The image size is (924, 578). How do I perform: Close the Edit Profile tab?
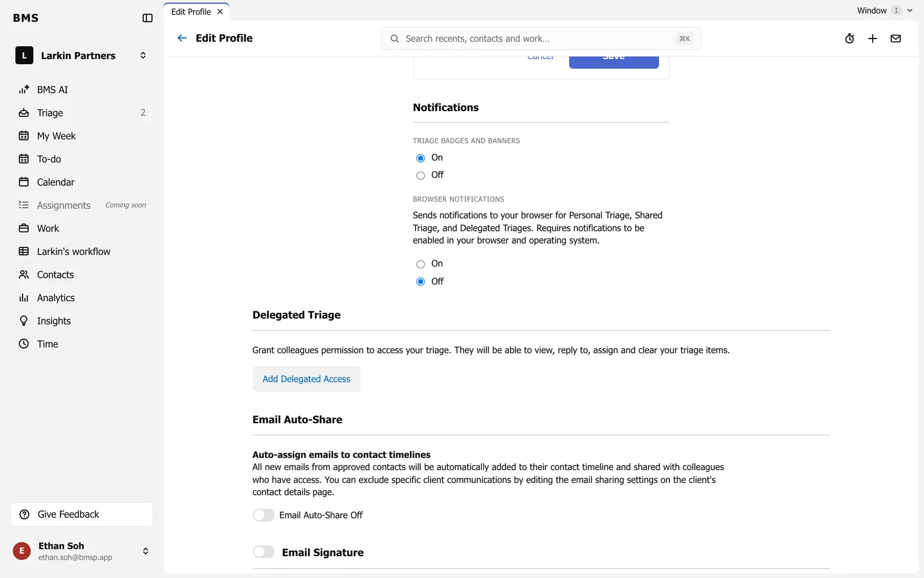(220, 12)
